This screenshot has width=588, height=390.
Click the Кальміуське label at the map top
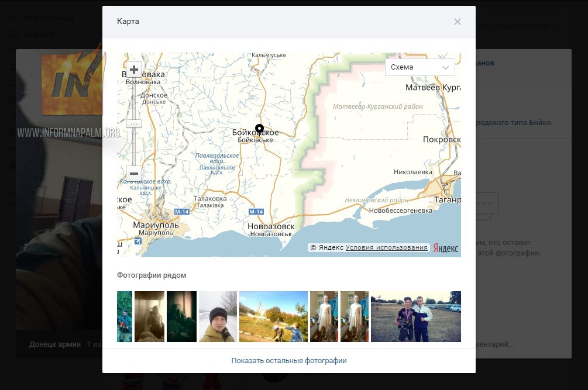pyautogui.click(x=269, y=55)
